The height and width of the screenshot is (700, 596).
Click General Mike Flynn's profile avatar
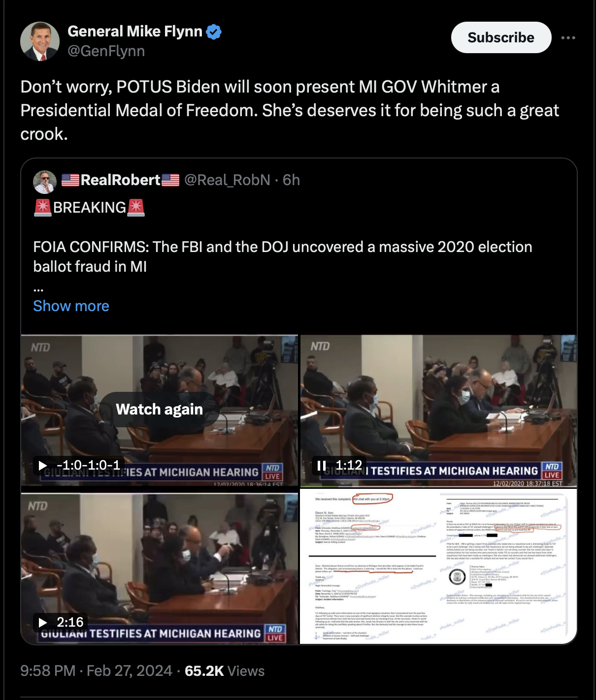[40, 41]
